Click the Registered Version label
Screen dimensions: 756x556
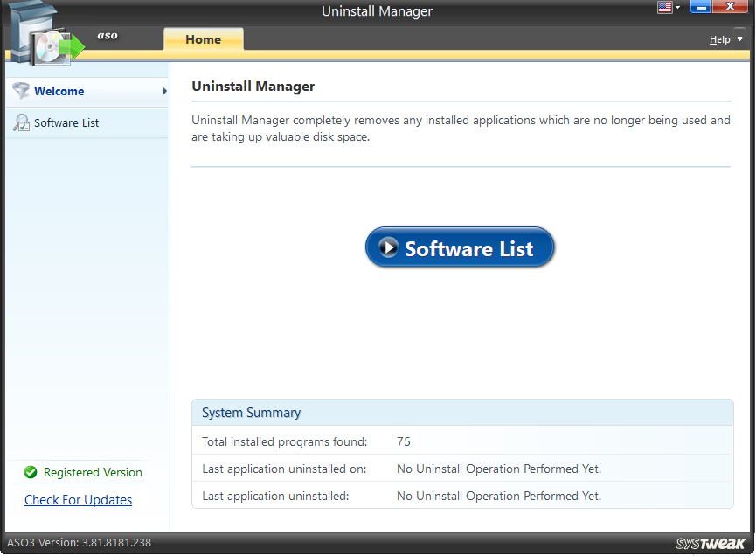[91, 471]
